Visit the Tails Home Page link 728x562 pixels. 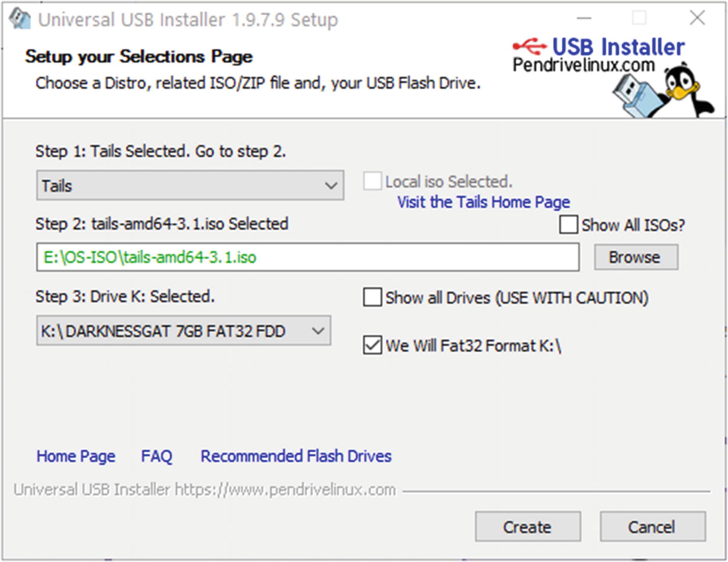pyautogui.click(x=483, y=202)
